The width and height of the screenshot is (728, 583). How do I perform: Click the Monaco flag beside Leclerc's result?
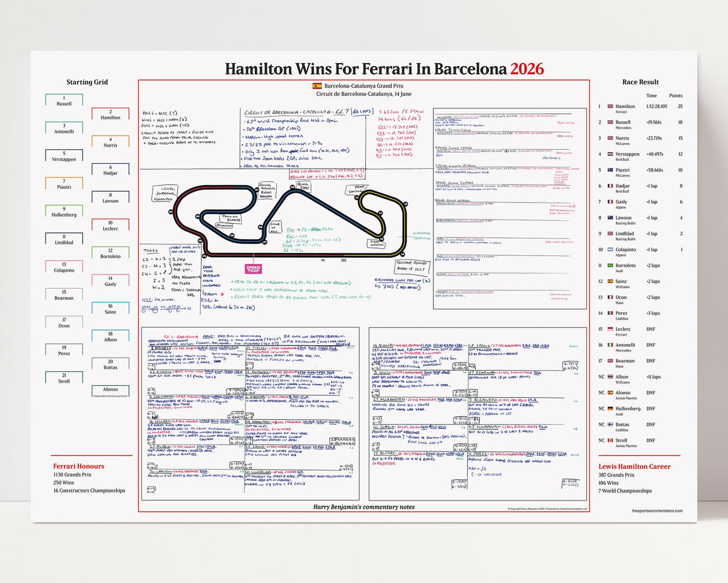[x=611, y=329]
